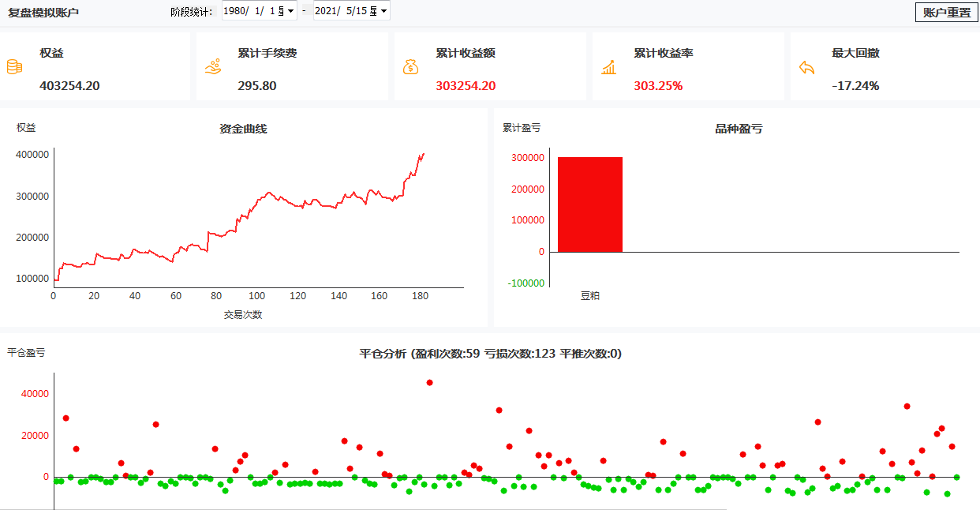Click the 最大回撤 card heading
This screenshot has width=980, height=510.
pos(855,53)
